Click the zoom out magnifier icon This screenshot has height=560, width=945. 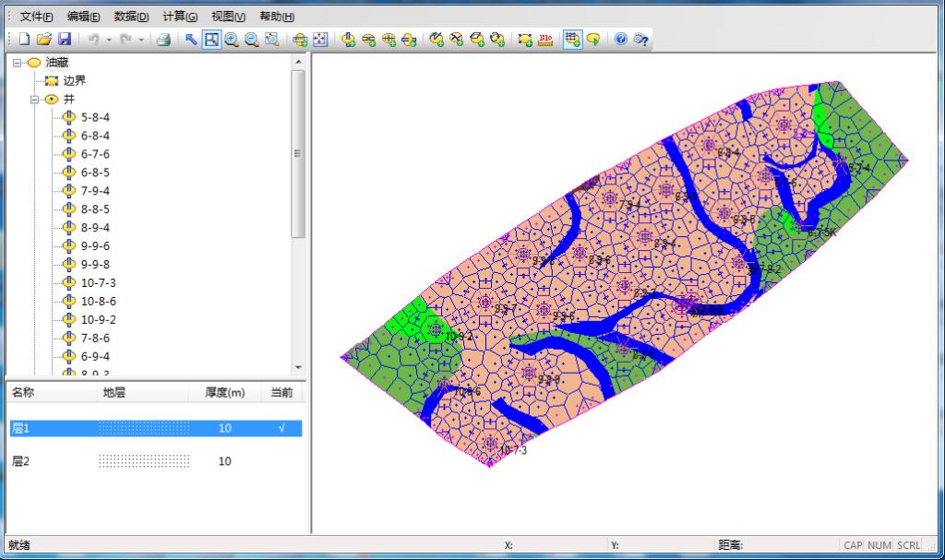251,39
